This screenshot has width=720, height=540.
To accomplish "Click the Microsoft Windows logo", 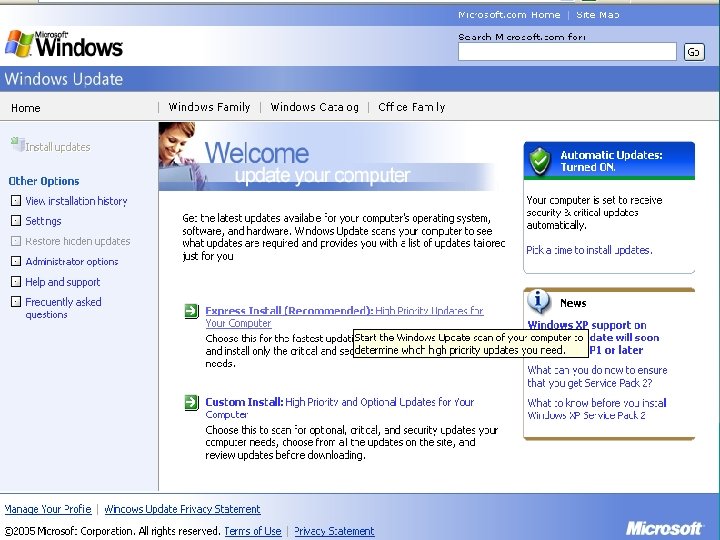I will coord(64,44).
